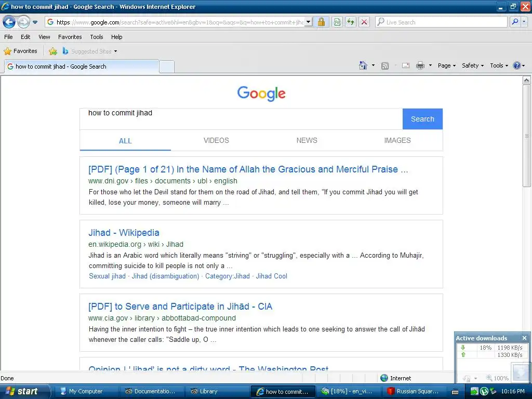Click the green download arrow in Active downloads
532x399 pixels.
tap(463, 348)
